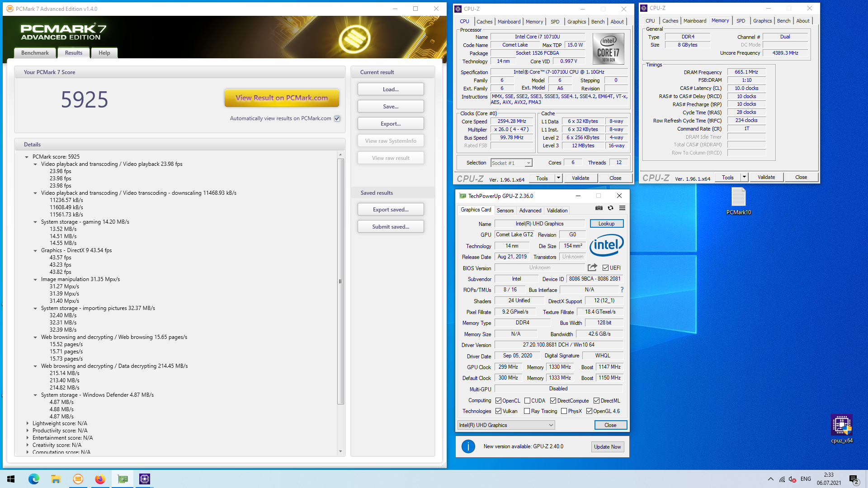
Task: Click the Core i7 logo in CPU-Z
Action: pos(608,49)
